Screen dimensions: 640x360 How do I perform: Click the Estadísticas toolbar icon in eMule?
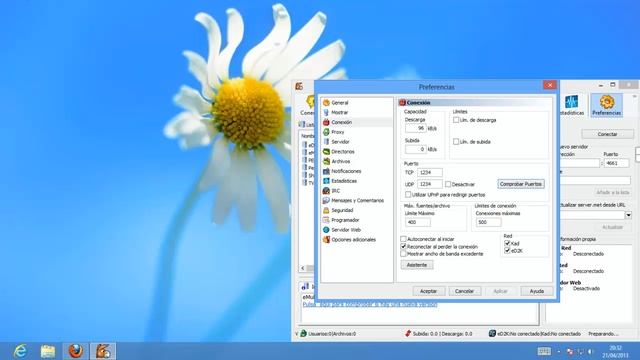point(571,105)
